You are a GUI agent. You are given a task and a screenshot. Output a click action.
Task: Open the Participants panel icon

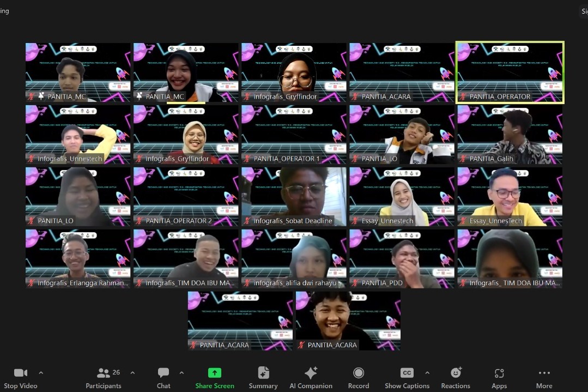pos(104,373)
